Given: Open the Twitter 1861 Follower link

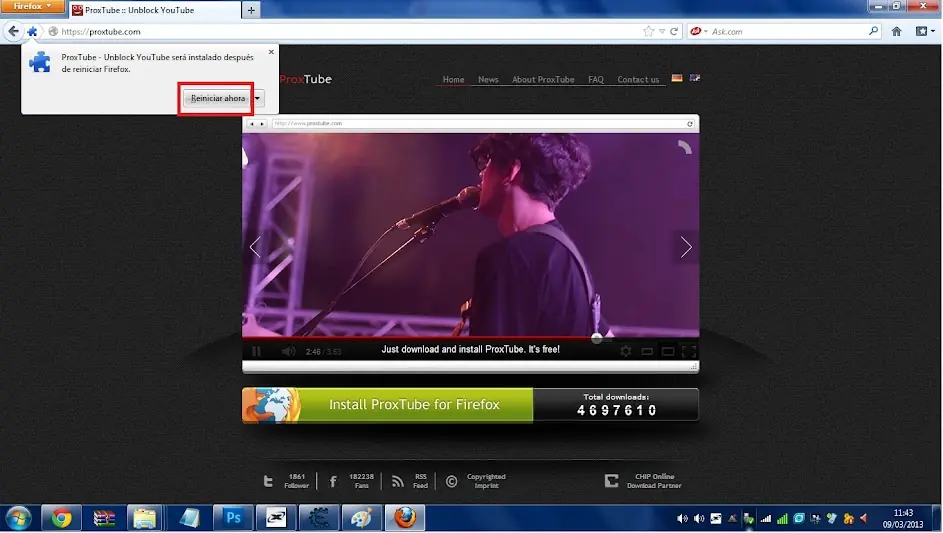Looking at the screenshot, I should [x=287, y=481].
